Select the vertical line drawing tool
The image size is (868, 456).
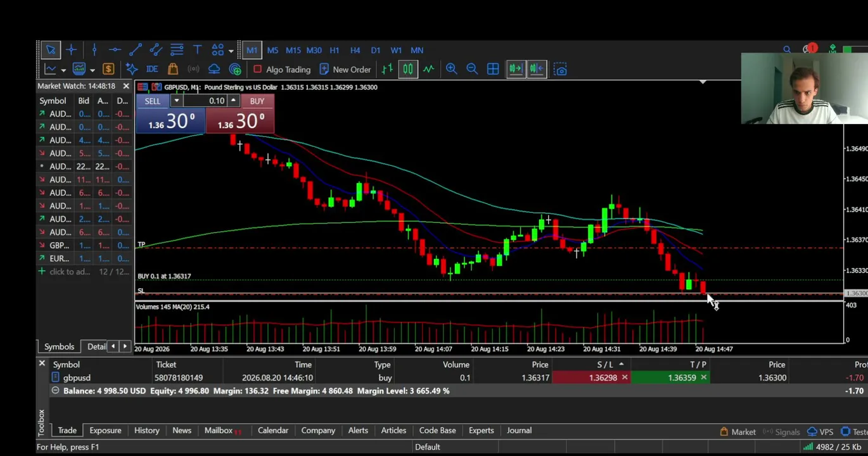pos(94,50)
